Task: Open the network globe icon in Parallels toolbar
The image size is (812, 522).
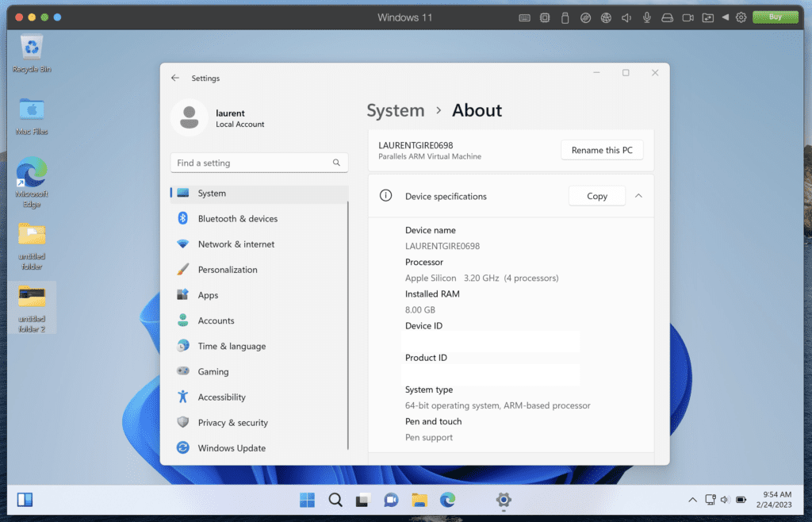Action: (606, 17)
